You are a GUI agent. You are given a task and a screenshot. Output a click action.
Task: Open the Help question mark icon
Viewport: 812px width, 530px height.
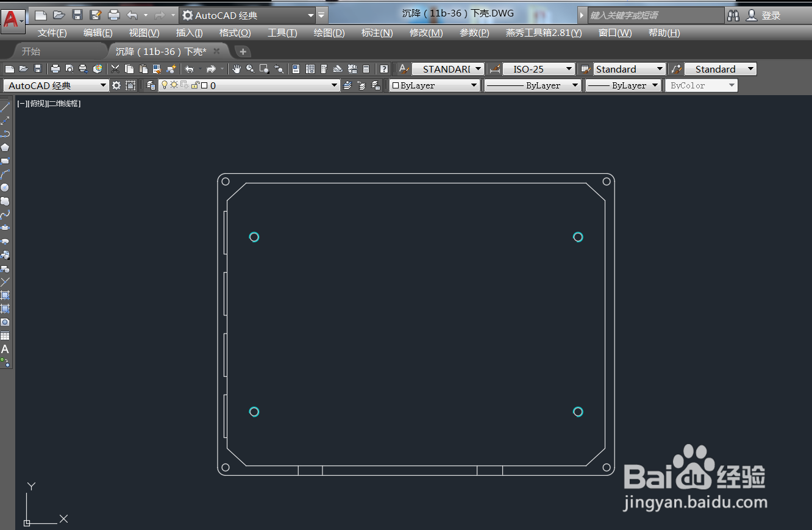click(x=384, y=69)
